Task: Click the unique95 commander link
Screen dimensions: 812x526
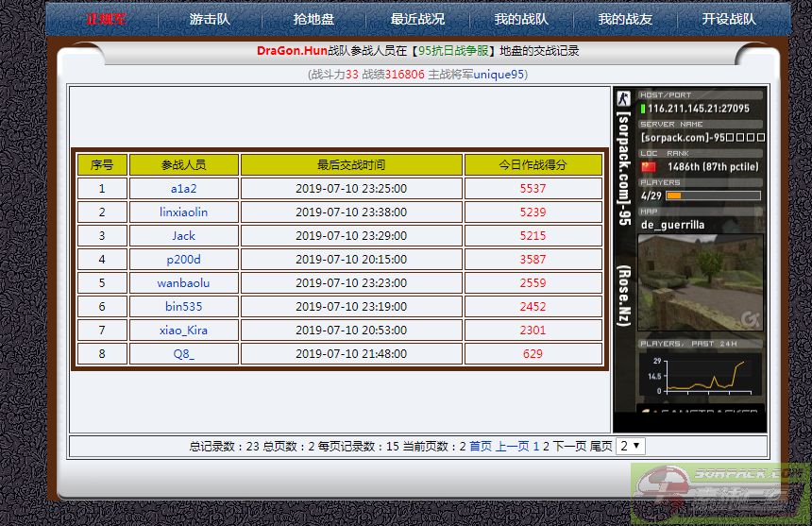Action: tap(499, 75)
